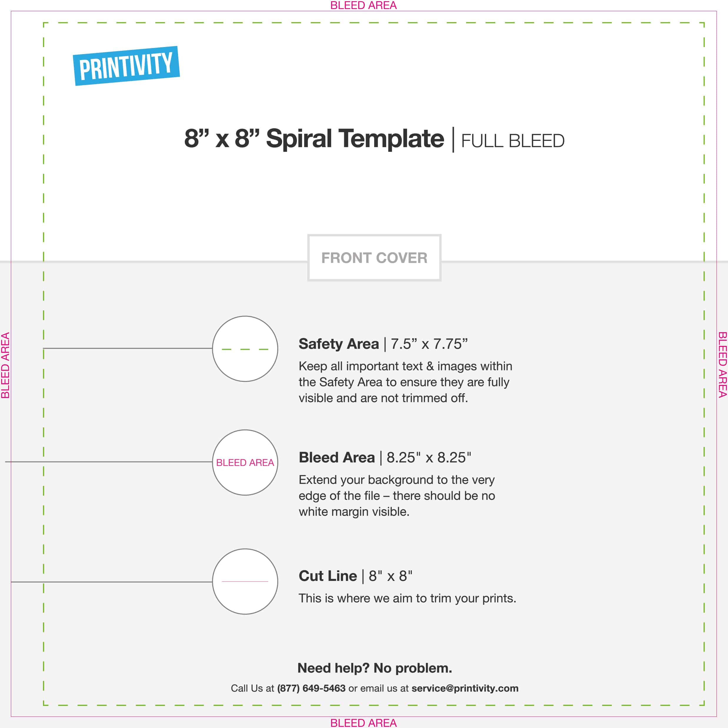Click the FULL BLEED text
Screen dimensions: 728x728
(x=512, y=141)
